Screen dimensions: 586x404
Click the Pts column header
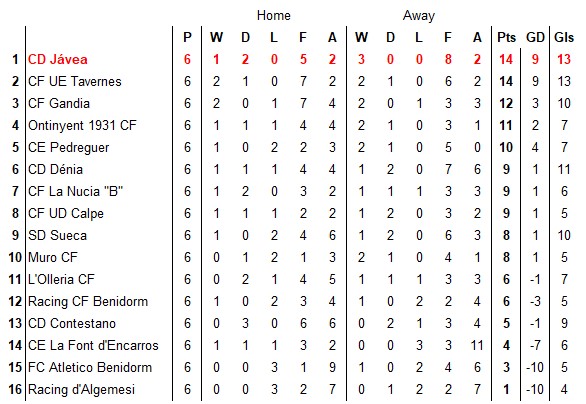point(506,37)
